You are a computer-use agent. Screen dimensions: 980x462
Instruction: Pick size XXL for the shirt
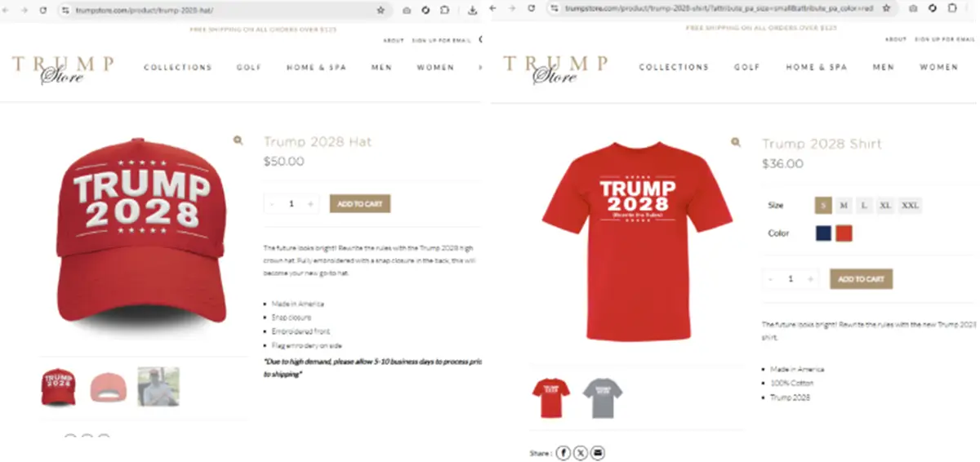click(910, 205)
